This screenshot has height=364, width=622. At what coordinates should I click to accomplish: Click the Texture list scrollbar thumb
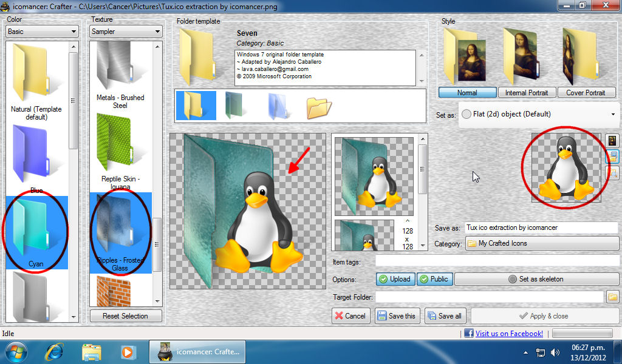(x=157, y=244)
